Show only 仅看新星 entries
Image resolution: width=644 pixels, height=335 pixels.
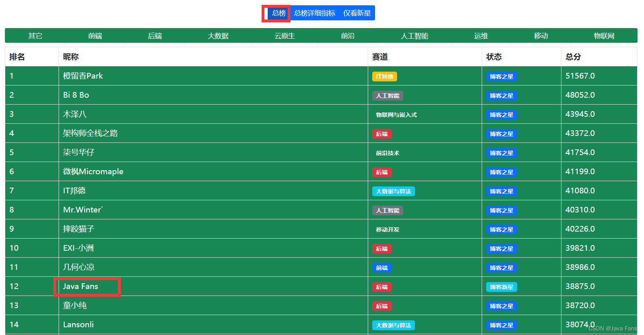pyautogui.click(x=357, y=13)
